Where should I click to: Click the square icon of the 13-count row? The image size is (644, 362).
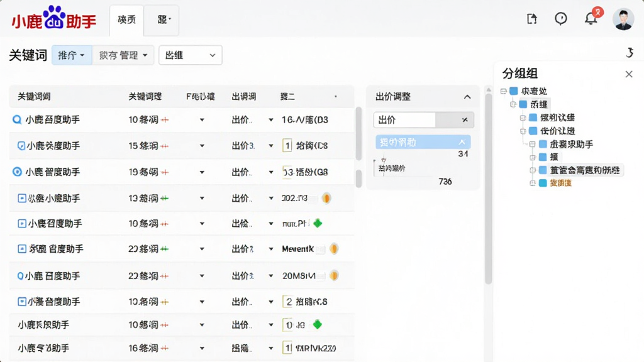(x=22, y=198)
